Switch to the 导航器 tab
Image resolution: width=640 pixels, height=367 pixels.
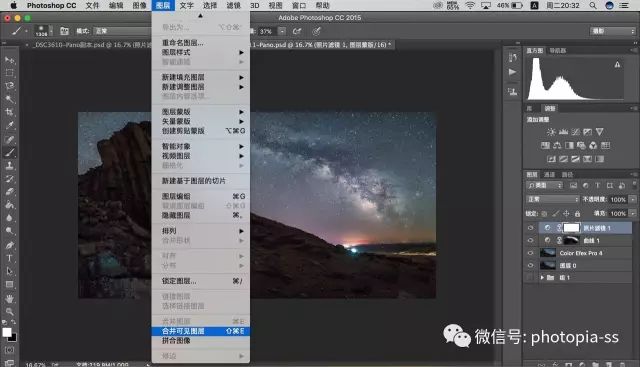(x=558, y=50)
